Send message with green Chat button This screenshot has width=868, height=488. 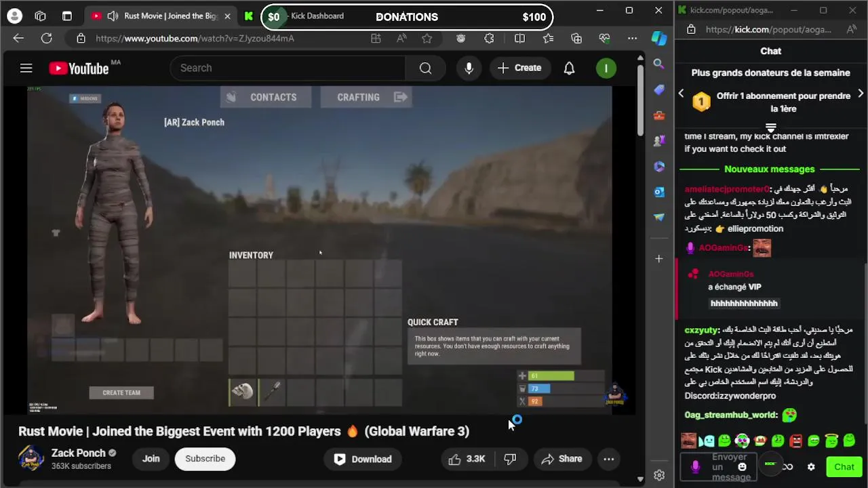[844, 466]
